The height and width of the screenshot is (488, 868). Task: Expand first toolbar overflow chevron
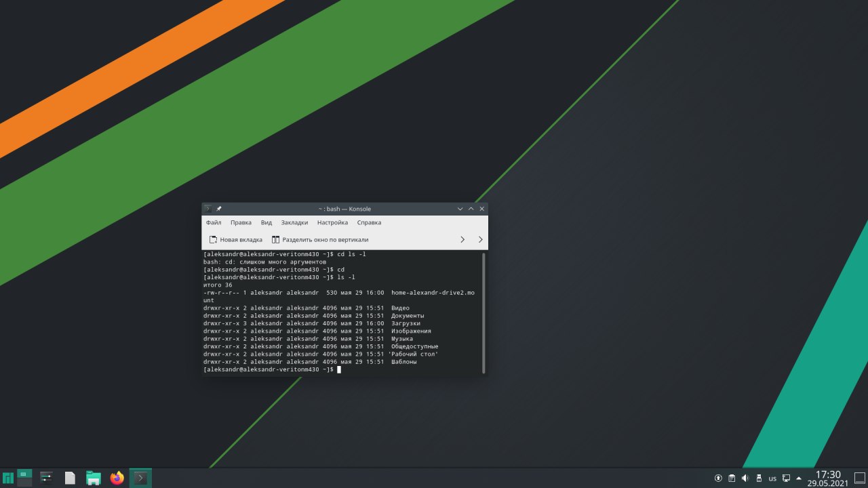(462, 239)
